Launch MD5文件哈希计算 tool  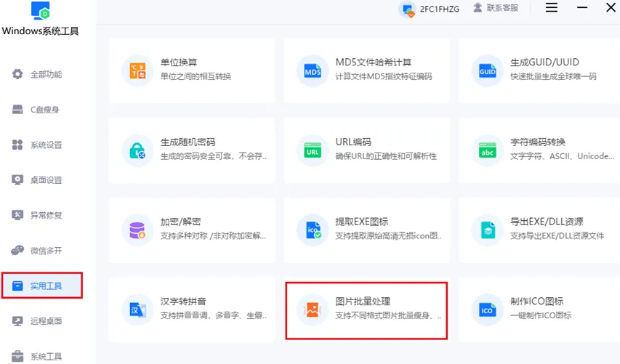click(366, 70)
